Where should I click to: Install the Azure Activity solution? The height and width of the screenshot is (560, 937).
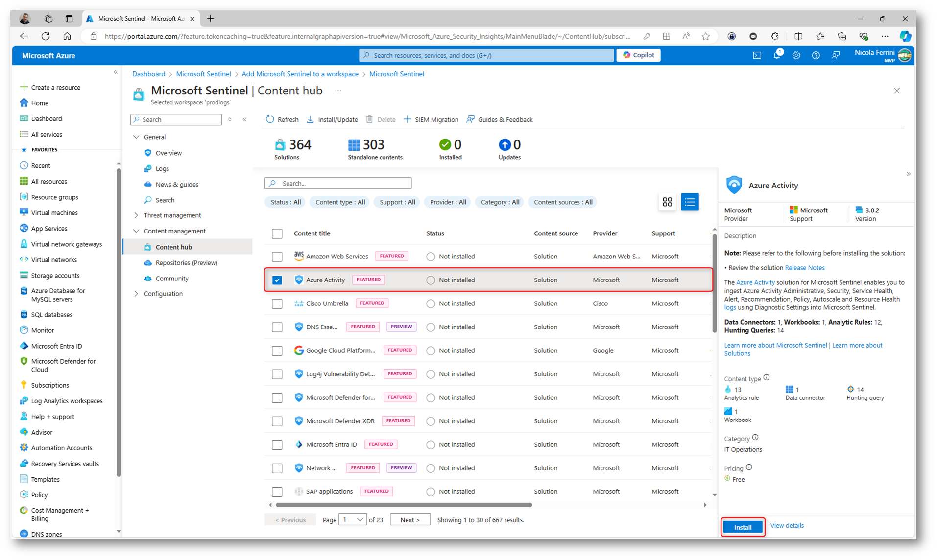pyautogui.click(x=743, y=527)
